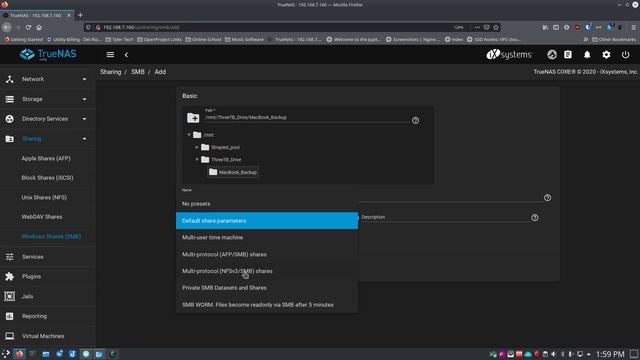Screen dimensions: 640x360
Task: Open the volume icon in the system tray
Action: pyautogui.click(x=554, y=354)
